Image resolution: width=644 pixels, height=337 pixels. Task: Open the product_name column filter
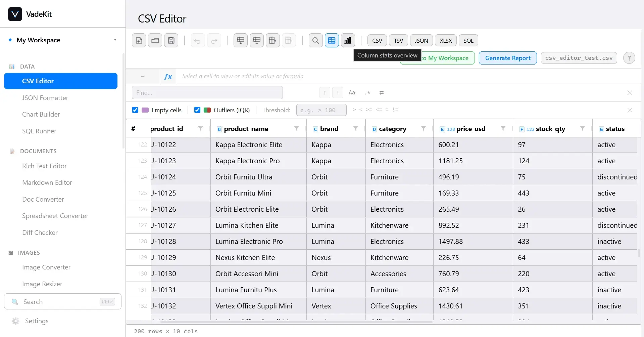297,129
